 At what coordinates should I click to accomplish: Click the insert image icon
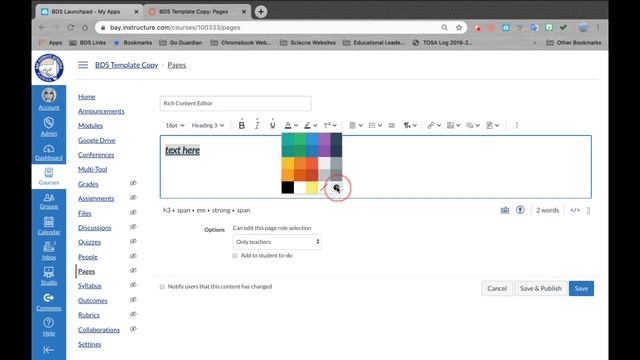[450, 125]
